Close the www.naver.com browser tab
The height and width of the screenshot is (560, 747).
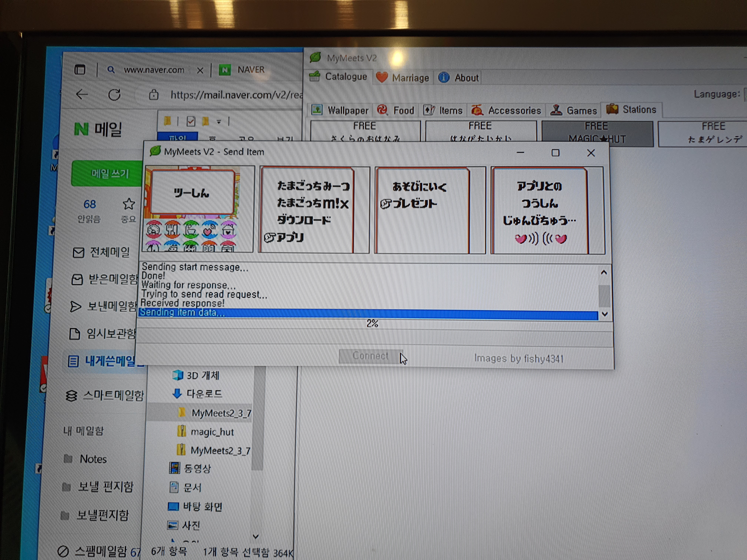(200, 70)
